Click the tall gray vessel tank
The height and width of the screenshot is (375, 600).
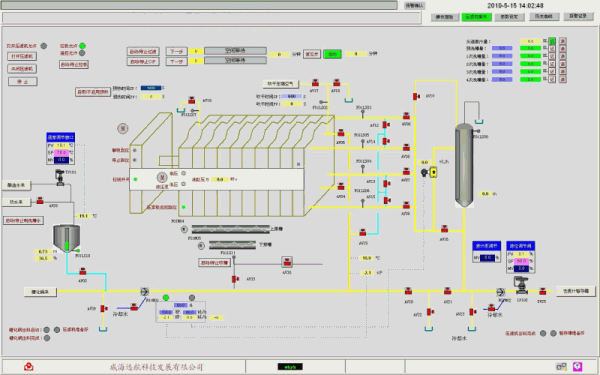[464, 165]
